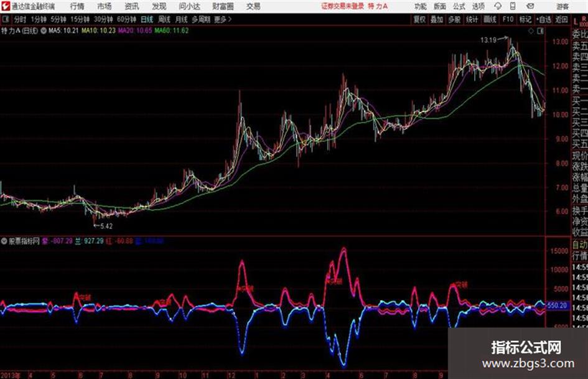This screenshot has width=588, height=379.
Task: Open the 问小达 menu
Action: (189, 6)
